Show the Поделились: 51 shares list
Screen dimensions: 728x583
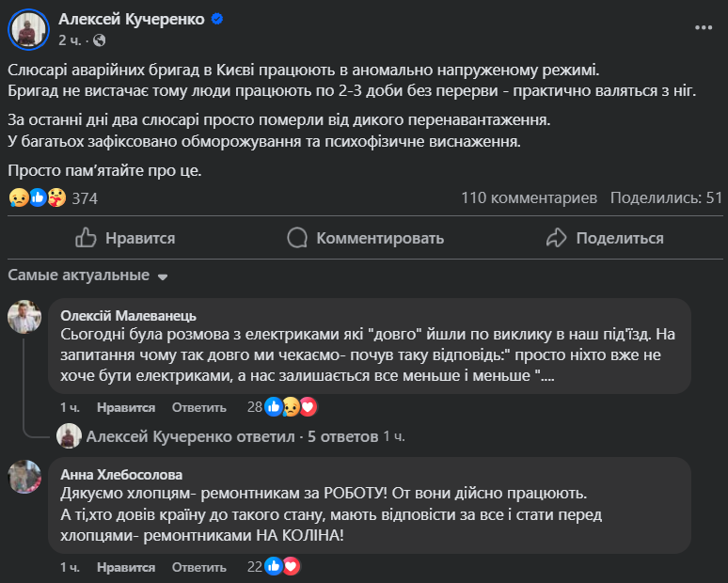[x=666, y=198]
